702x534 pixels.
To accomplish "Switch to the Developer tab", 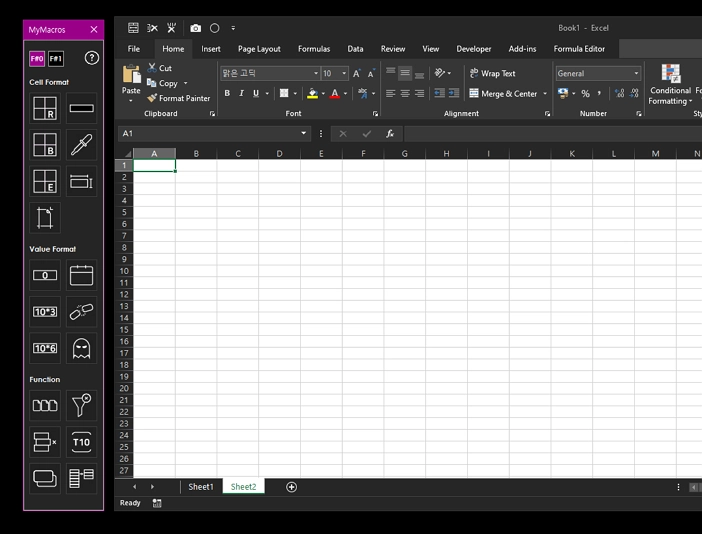I will pyautogui.click(x=474, y=49).
